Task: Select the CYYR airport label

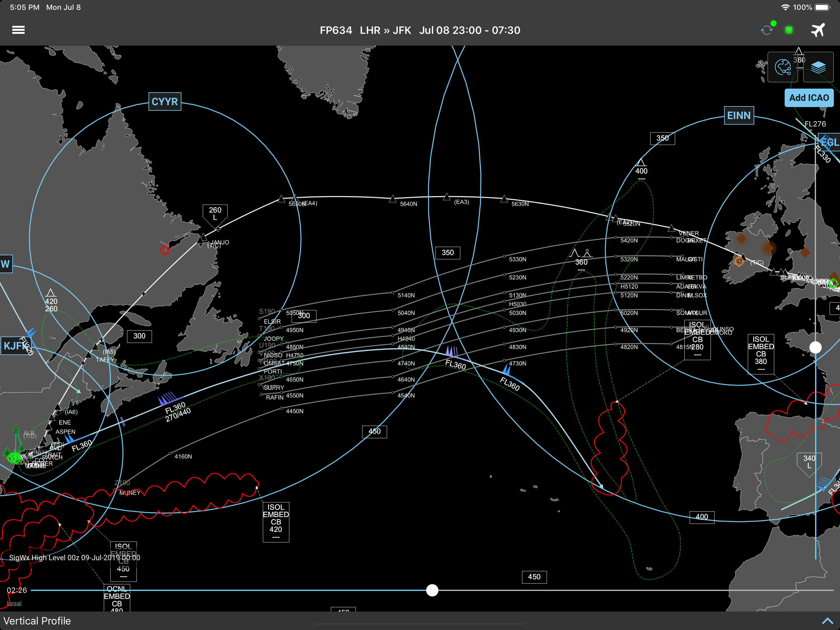Action: pyautogui.click(x=164, y=102)
